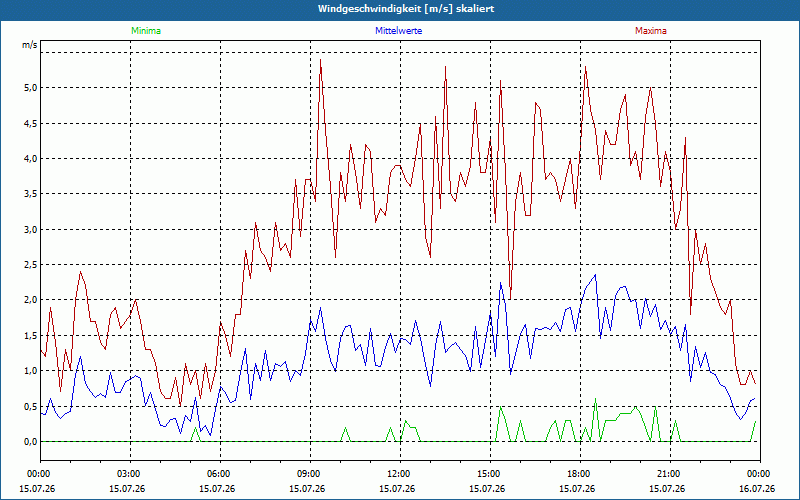Click the 3,0 y-axis value
This screenshot has width=800, height=500.
(x=31, y=230)
